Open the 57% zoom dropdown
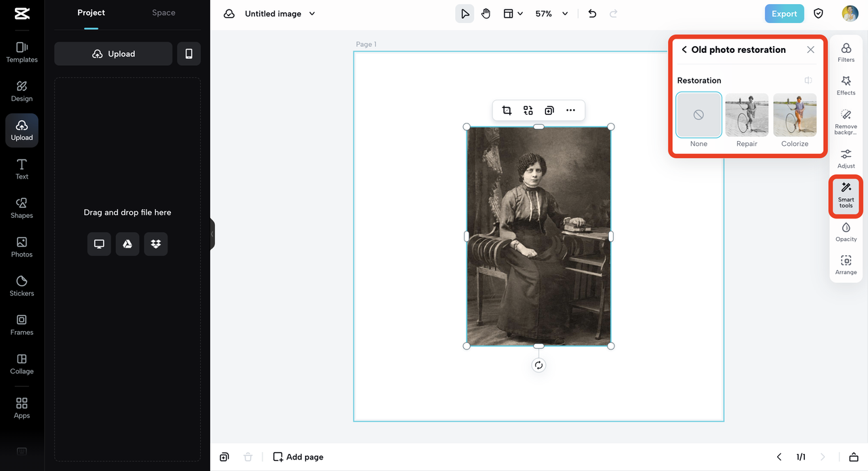This screenshot has width=868, height=471. (x=551, y=14)
